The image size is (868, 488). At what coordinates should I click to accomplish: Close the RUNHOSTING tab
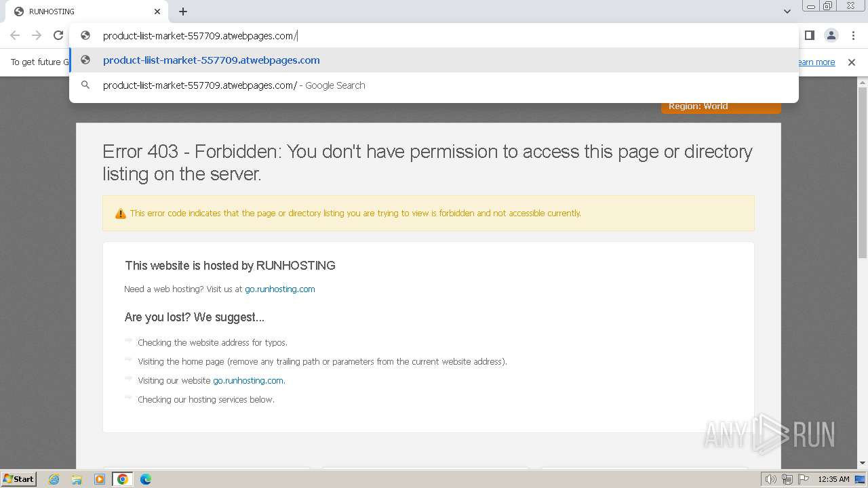coord(157,12)
